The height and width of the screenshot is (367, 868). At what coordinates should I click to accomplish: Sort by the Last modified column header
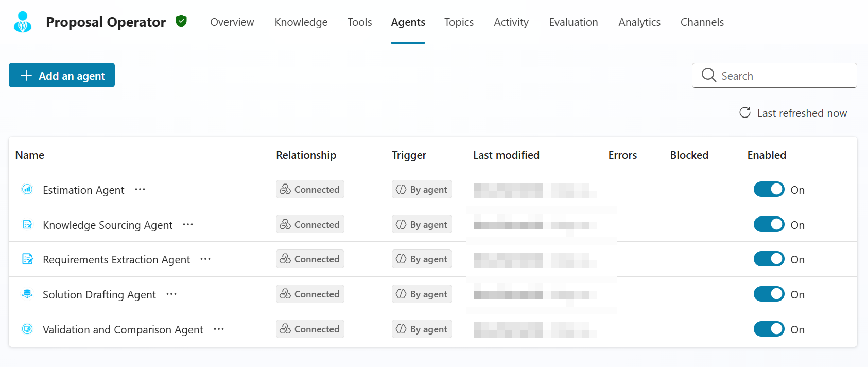tap(507, 155)
